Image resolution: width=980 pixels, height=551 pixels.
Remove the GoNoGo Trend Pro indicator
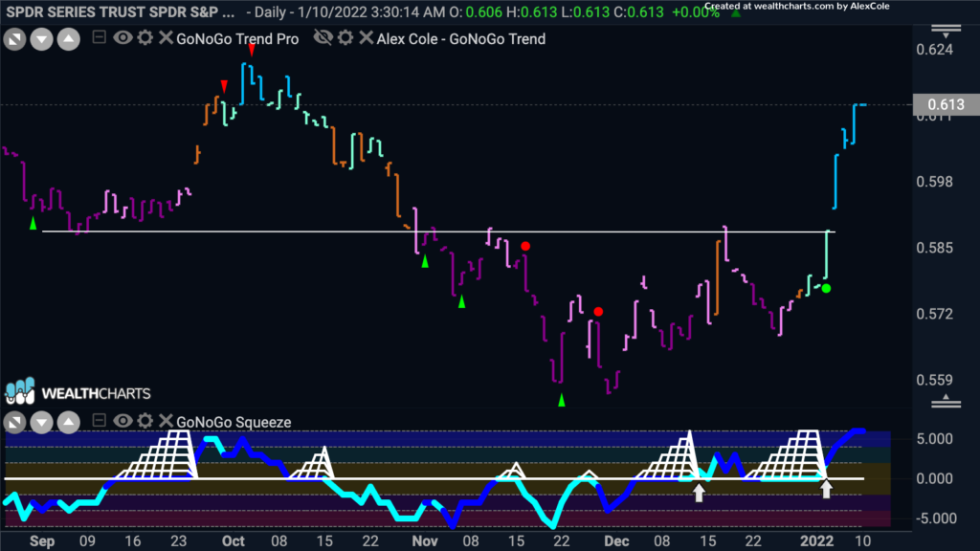click(166, 37)
